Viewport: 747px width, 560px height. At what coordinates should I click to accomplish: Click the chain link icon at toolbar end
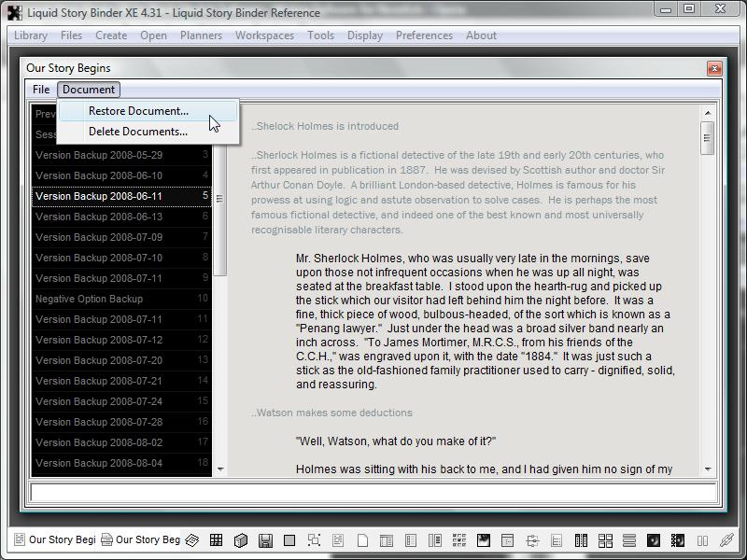pyautogui.click(x=726, y=540)
